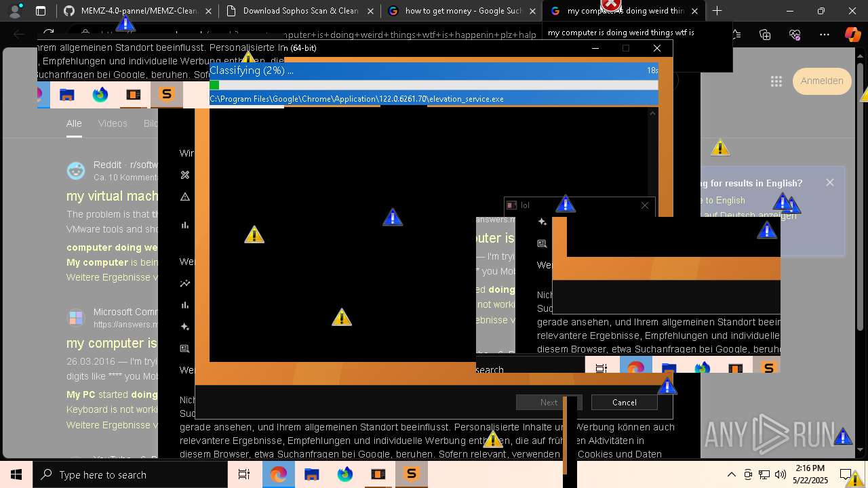Cancel the Sophos scan

pos(624,402)
